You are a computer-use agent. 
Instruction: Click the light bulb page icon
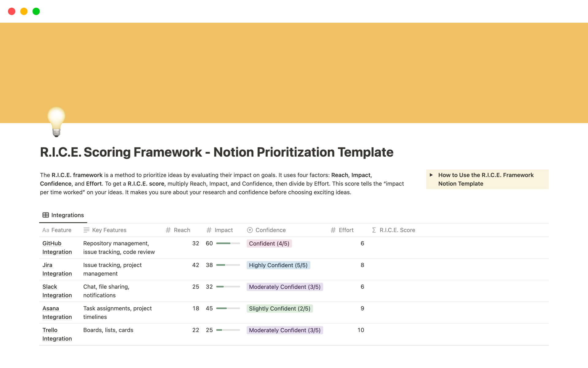pyautogui.click(x=57, y=122)
